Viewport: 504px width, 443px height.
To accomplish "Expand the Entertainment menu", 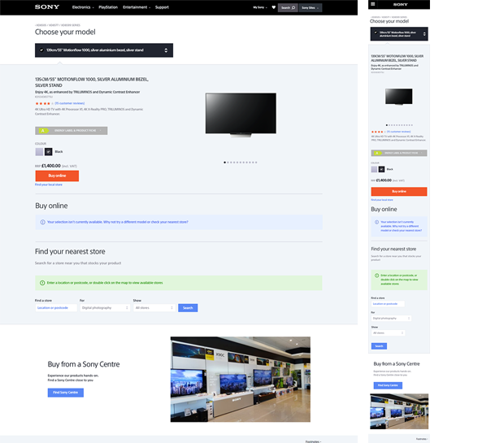I will [x=137, y=7].
